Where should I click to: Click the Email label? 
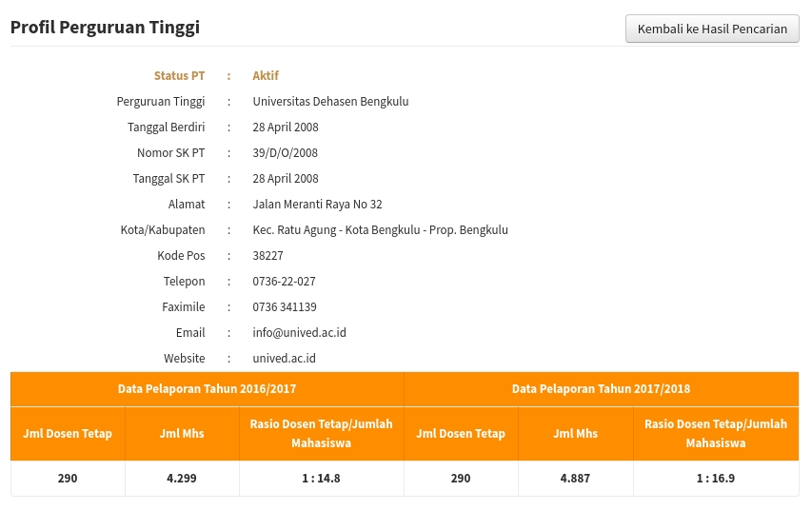pyautogui.click(x=190, y=333)
